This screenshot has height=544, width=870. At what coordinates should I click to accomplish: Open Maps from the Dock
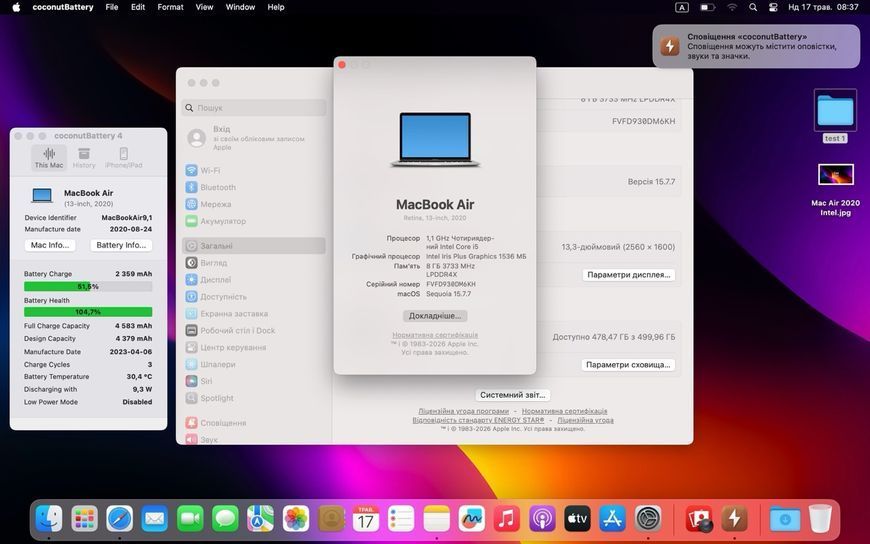pos(260,520)
